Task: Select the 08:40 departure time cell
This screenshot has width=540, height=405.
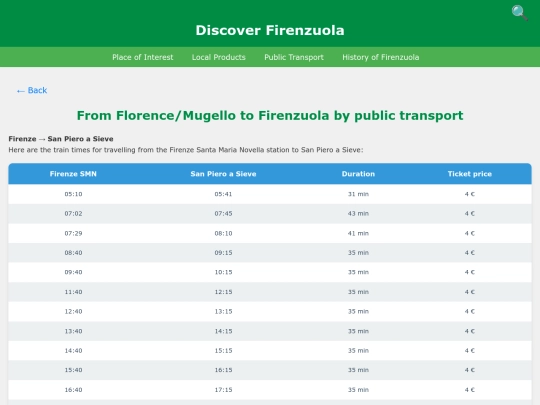Action: (x=73, y=252)
